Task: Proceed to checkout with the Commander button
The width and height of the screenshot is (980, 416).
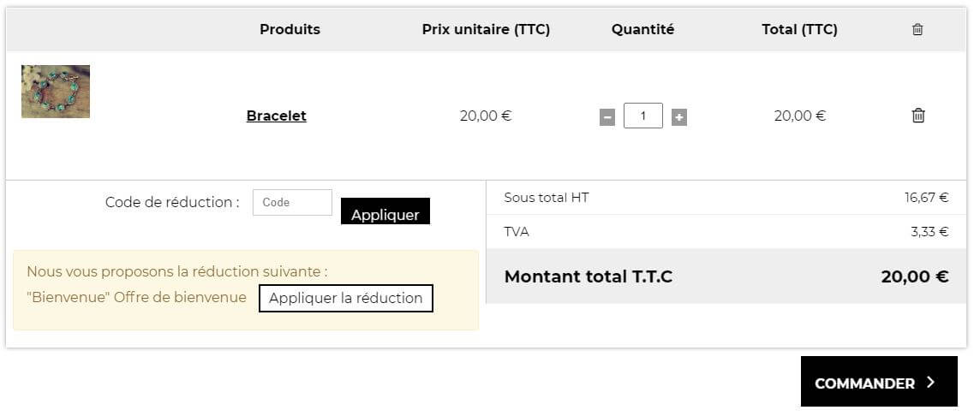Action: [879, 382]
